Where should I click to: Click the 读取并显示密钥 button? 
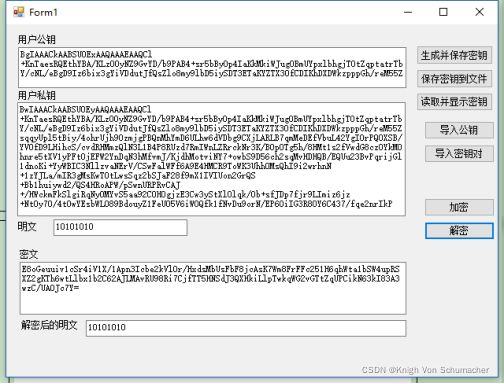454,102
